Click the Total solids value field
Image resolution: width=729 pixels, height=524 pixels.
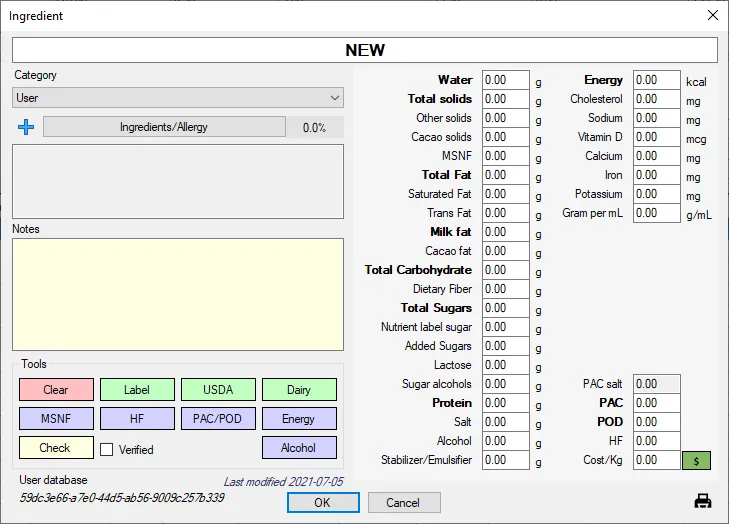[505, 99]
